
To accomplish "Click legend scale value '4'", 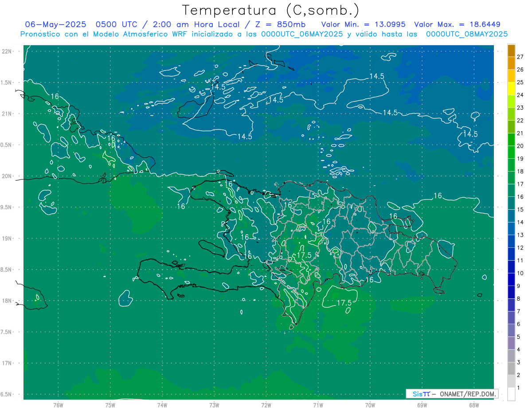I will (519, 349).
